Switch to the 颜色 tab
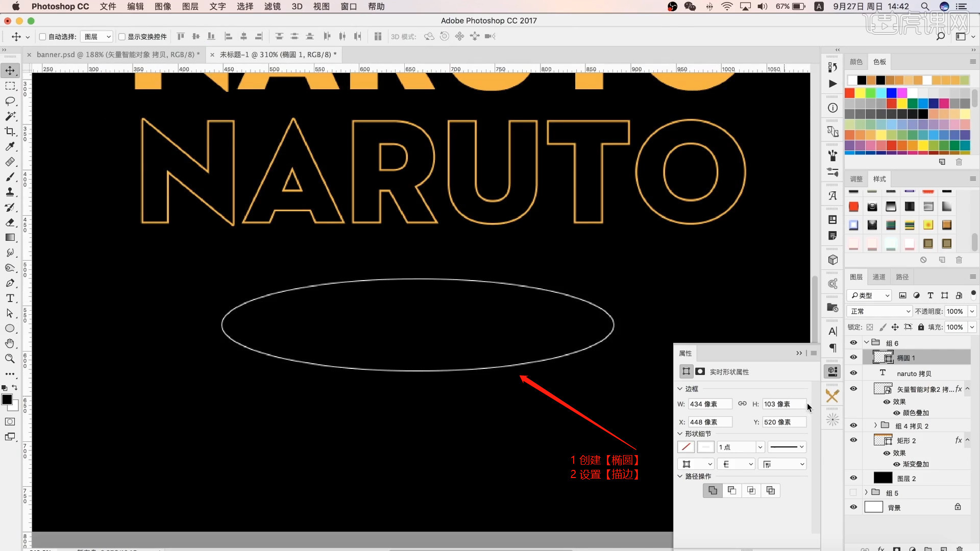 pos(856,62)
